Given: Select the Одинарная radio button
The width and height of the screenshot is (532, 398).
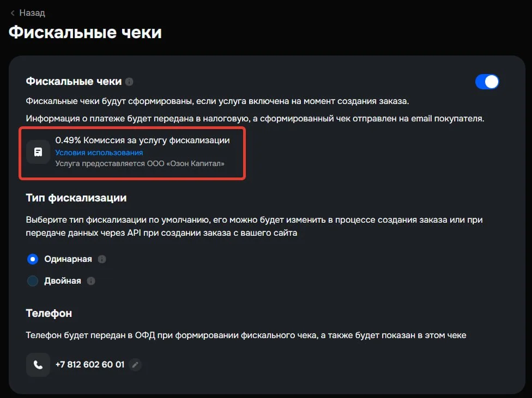Looking at the screenshot, I should click(33, 259).
